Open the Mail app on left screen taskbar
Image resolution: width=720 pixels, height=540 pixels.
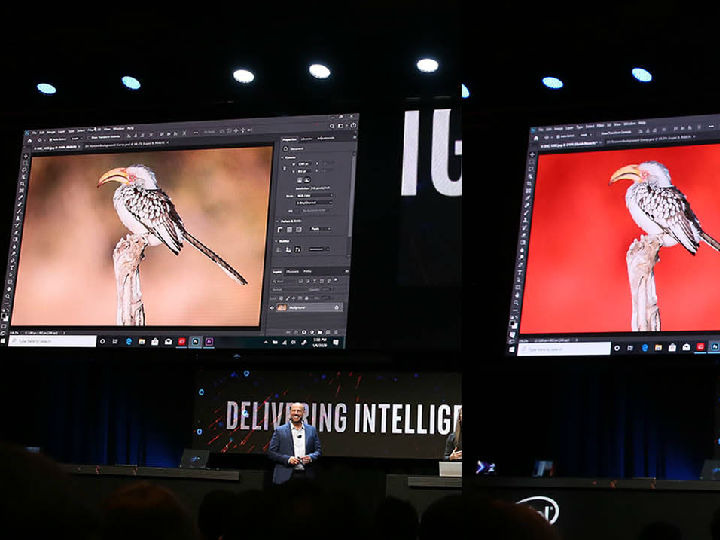tap(168, 341)
